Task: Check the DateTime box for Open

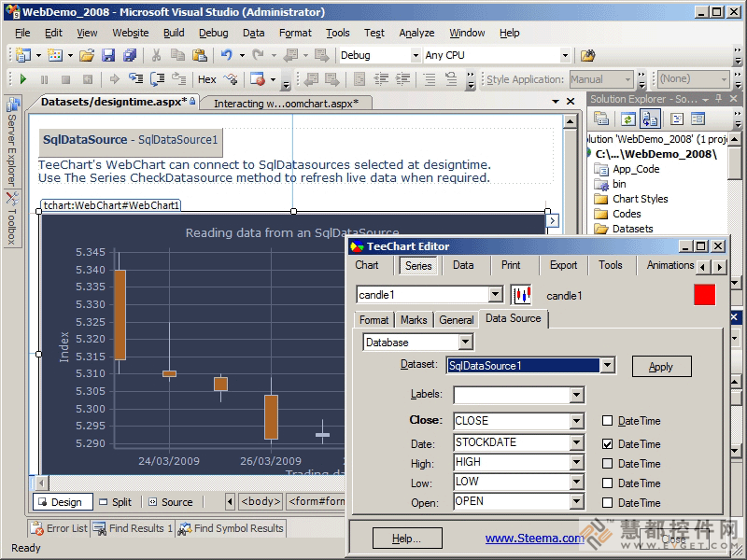Action: 607,502
